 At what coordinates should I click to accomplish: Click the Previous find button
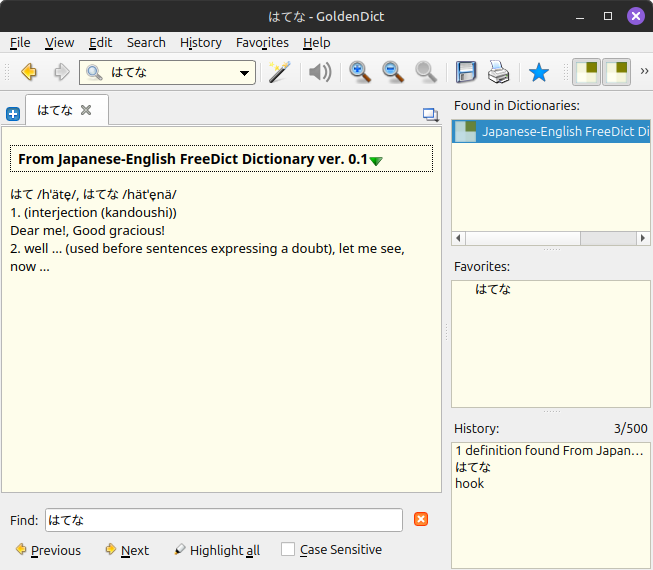click(48, 550)
